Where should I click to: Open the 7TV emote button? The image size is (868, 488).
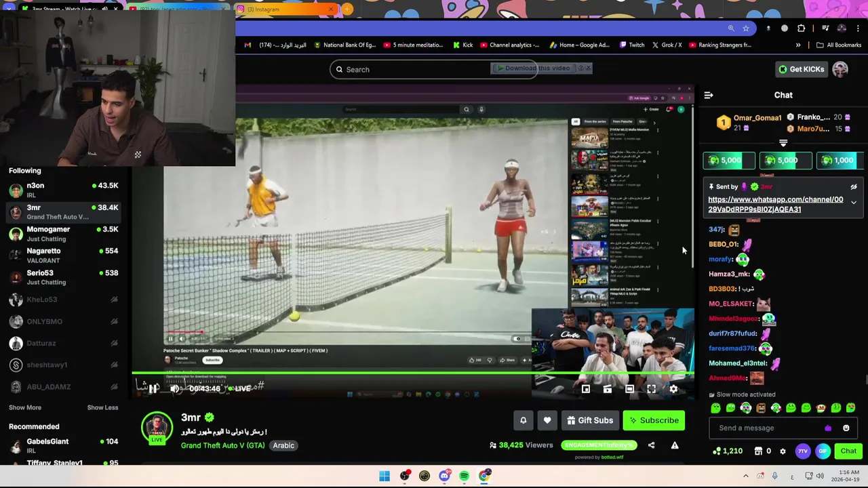coord(803,451)
